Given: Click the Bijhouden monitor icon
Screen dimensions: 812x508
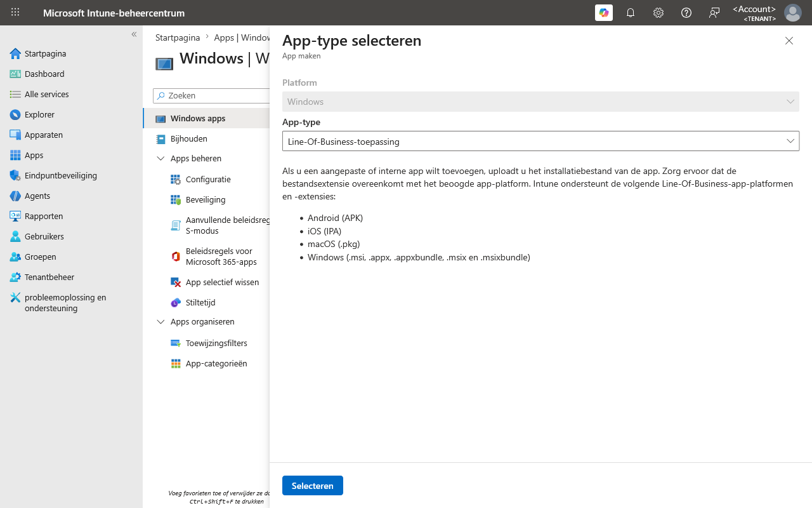Looking at the screenshot, I should tap(160, 138).
